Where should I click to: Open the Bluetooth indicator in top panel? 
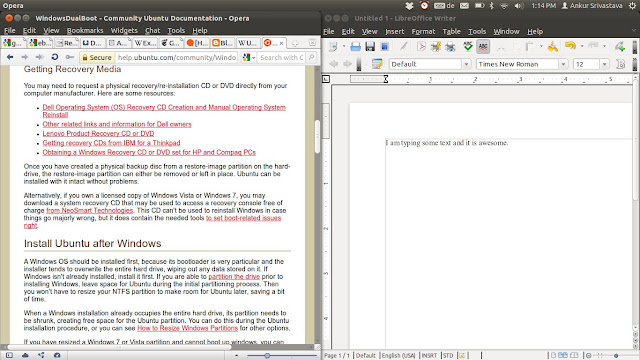(x=492, y=6)
